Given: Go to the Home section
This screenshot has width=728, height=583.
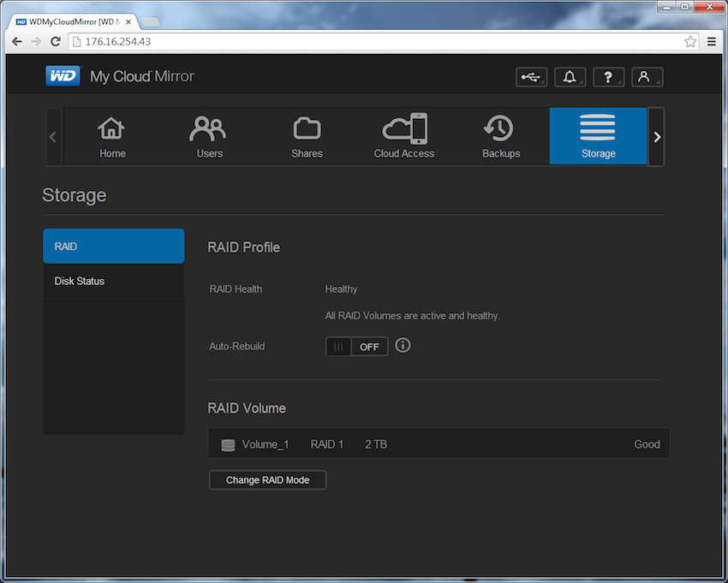Looking at the screenshot, I should click(x=112, y=136).
